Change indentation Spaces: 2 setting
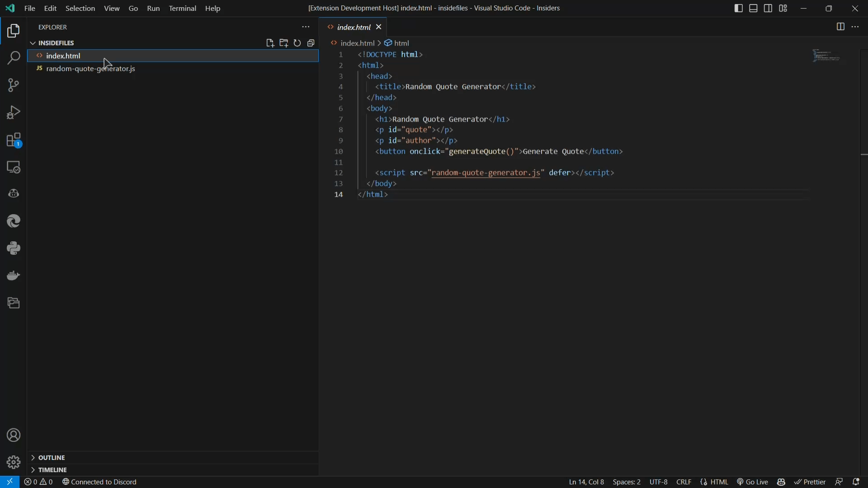 point(627,482)
